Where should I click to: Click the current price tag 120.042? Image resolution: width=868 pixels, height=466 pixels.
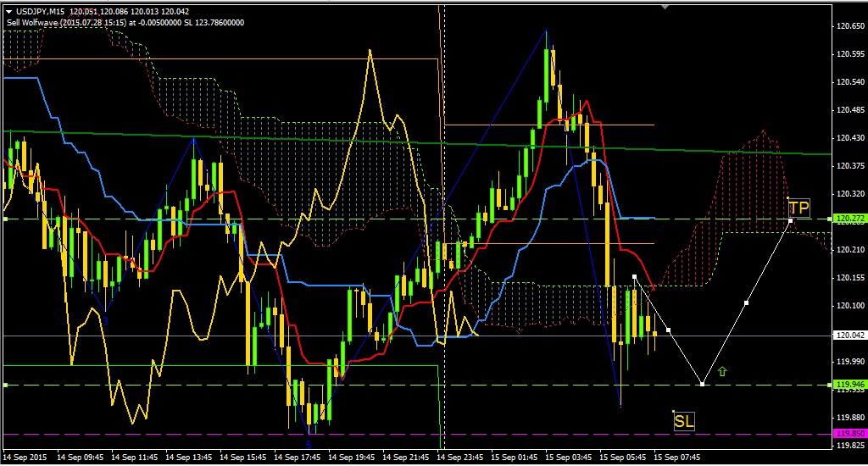(849, 336)
